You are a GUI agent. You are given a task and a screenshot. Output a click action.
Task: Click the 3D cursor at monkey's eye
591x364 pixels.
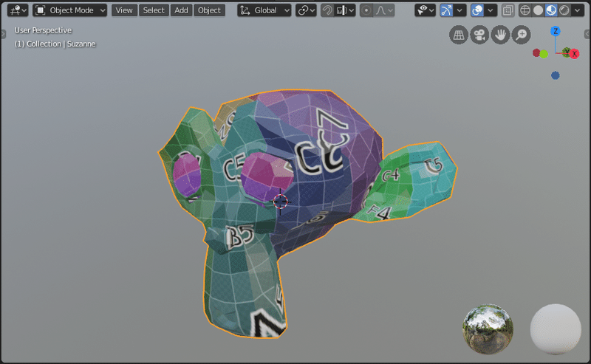click(281, 202)
